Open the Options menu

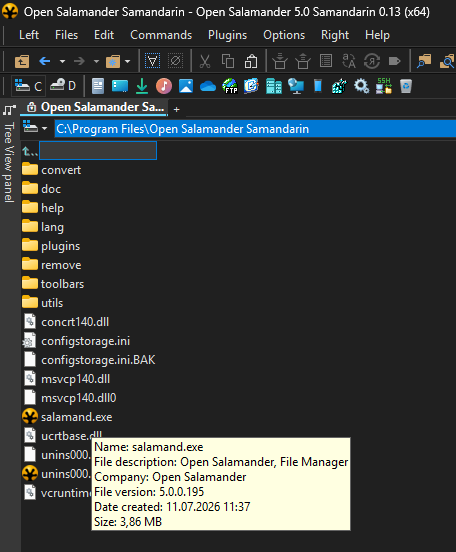click(x=284, y=35)
